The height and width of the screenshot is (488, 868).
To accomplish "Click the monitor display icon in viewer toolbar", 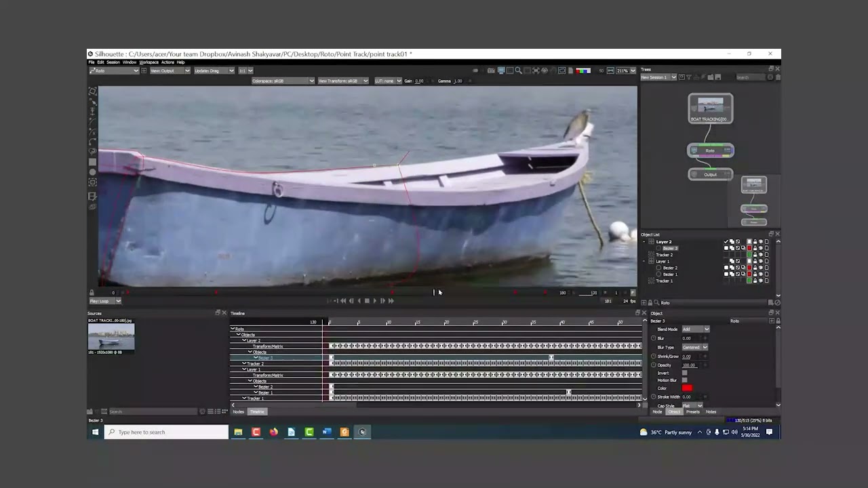I will pos(501,70).
